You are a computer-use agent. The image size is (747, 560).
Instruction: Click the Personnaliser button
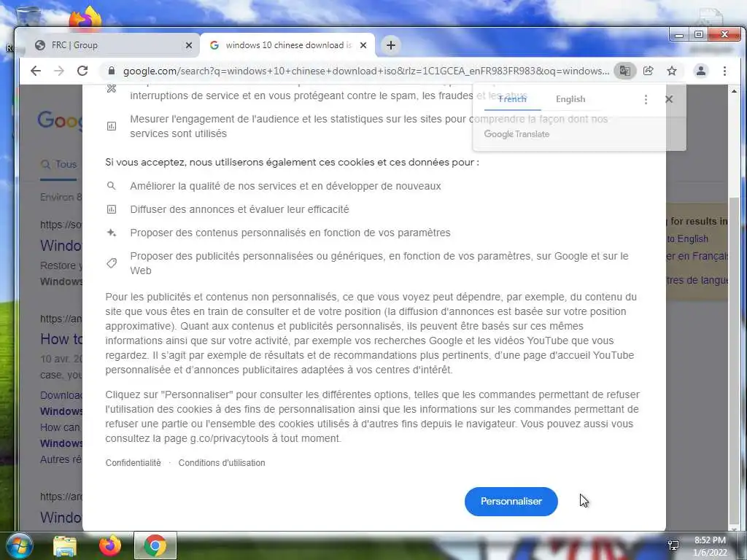[x=511, y=502]
